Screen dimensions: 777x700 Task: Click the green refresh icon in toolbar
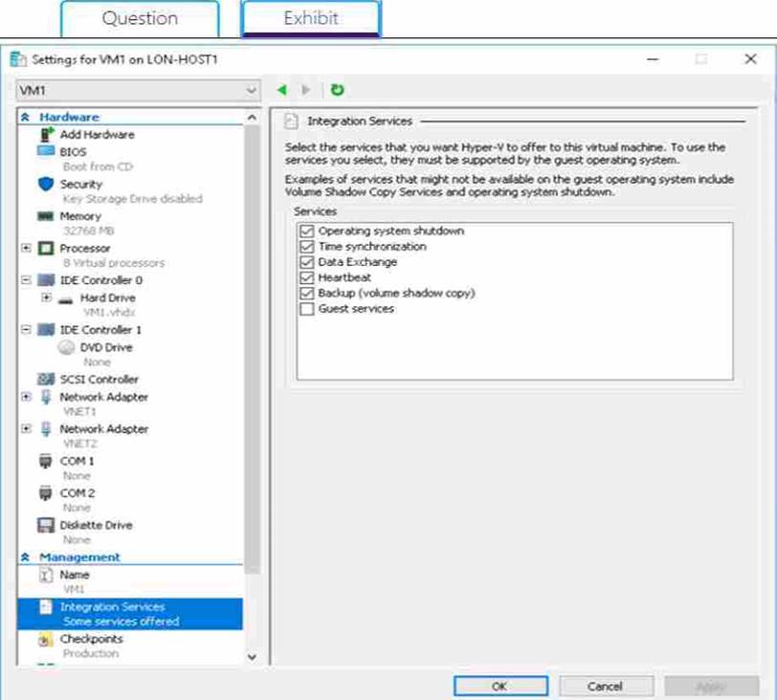click(x=337, y=90)
